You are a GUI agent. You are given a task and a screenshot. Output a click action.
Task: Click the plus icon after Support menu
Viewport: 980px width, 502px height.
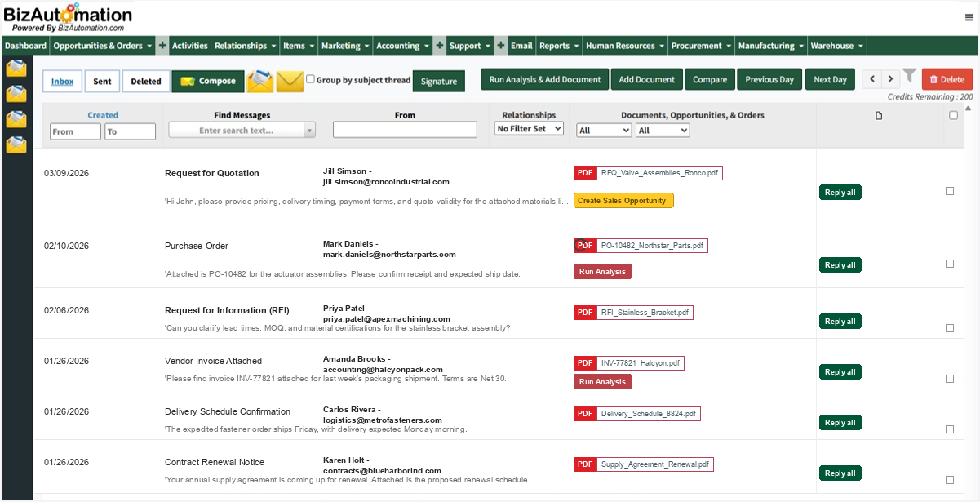tap(501, 46)
